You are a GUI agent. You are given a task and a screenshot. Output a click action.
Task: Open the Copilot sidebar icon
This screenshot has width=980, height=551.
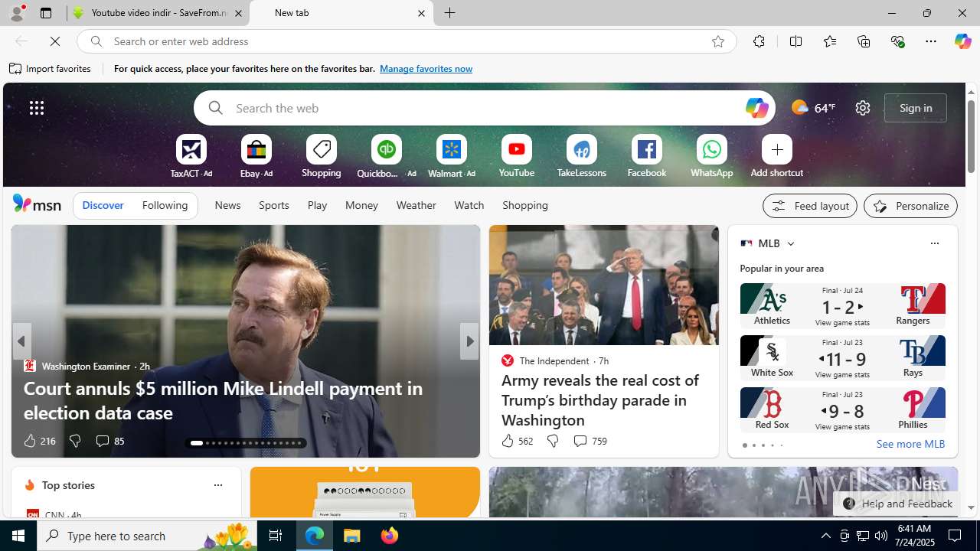(962, 41)
